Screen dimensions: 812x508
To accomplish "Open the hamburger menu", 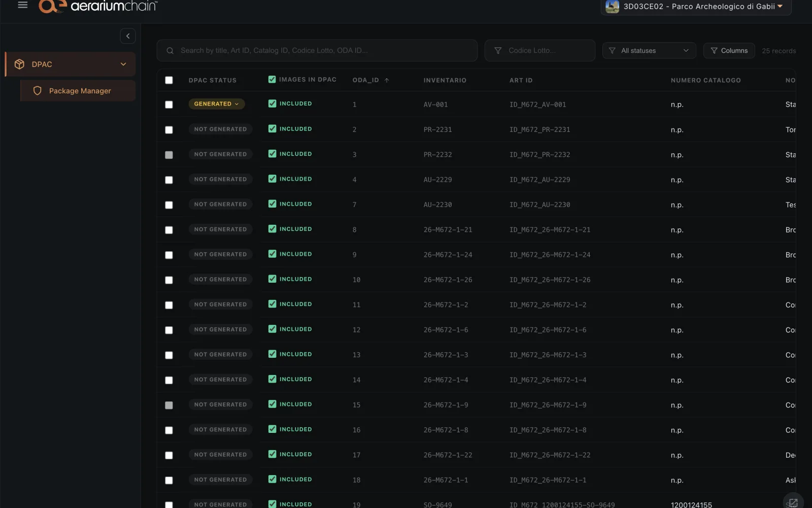I will [x=22, y=5].
